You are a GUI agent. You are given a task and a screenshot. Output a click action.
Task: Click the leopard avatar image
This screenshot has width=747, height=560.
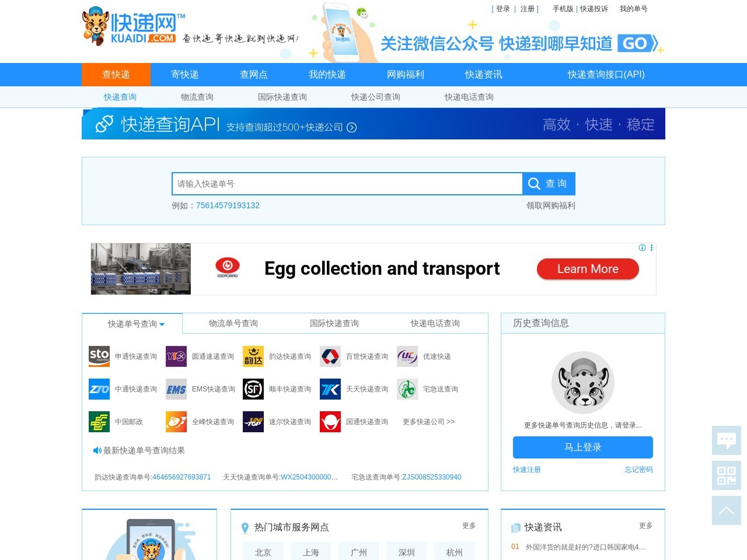point(583,383)
